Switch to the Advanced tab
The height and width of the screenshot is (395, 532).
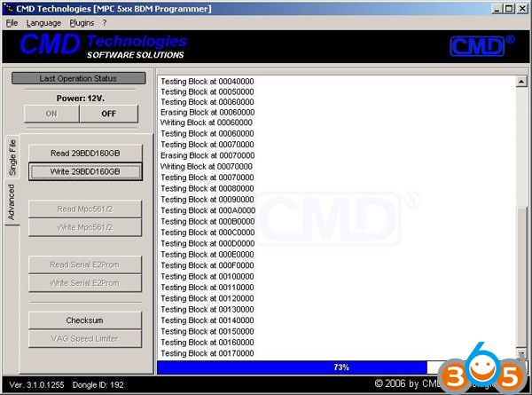[12, 202]
